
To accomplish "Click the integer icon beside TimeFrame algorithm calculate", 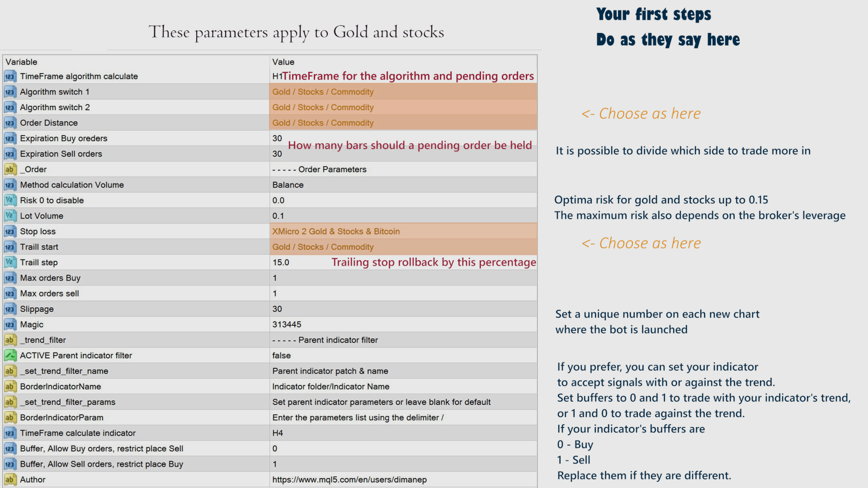I will (9, 77).
